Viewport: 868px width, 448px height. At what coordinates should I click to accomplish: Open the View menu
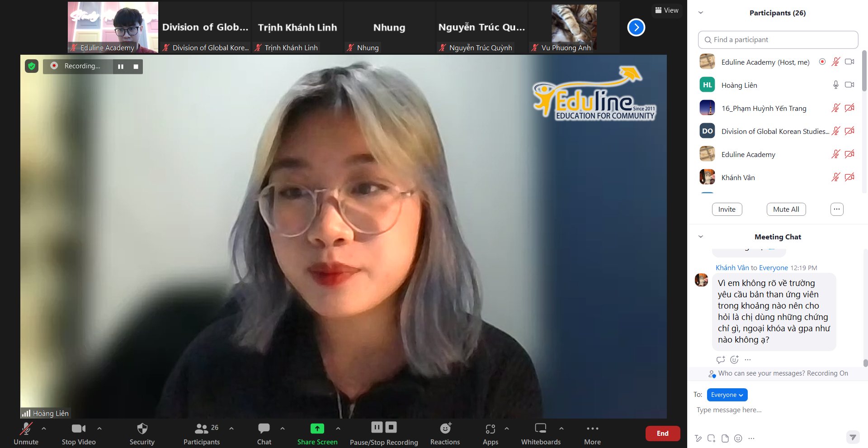coord(666,10)
